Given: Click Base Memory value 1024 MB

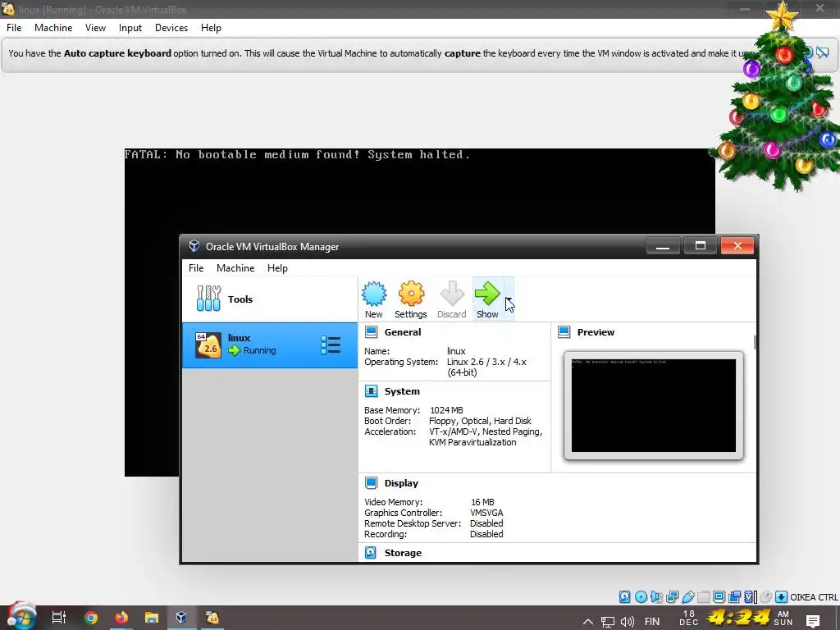Looking at the screenshot, I should click(446, 410).
